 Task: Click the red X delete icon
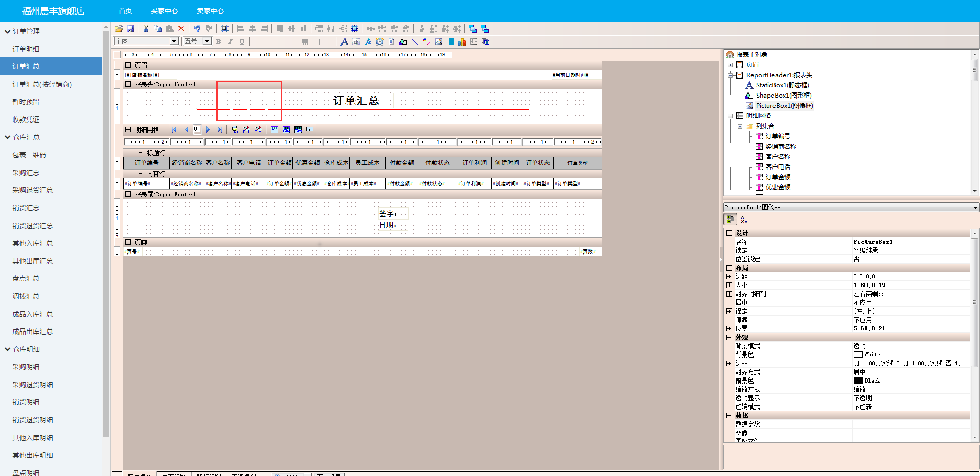tap(181, 29)
